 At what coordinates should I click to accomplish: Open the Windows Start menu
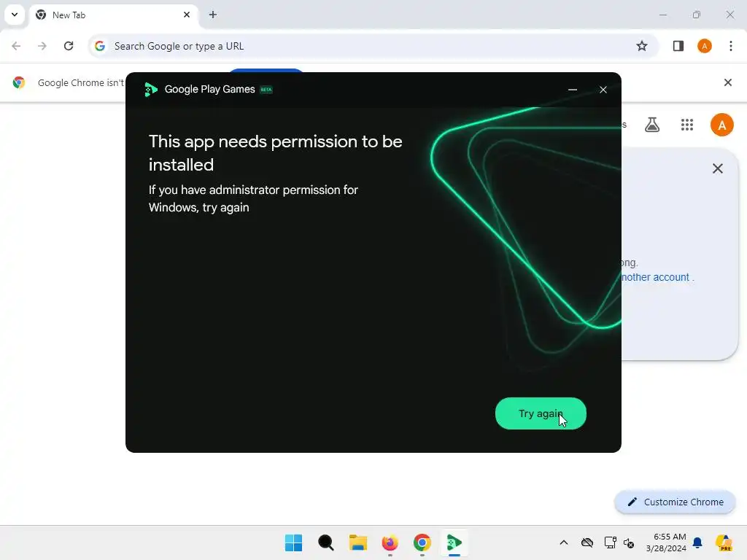(x=293, y=542)
